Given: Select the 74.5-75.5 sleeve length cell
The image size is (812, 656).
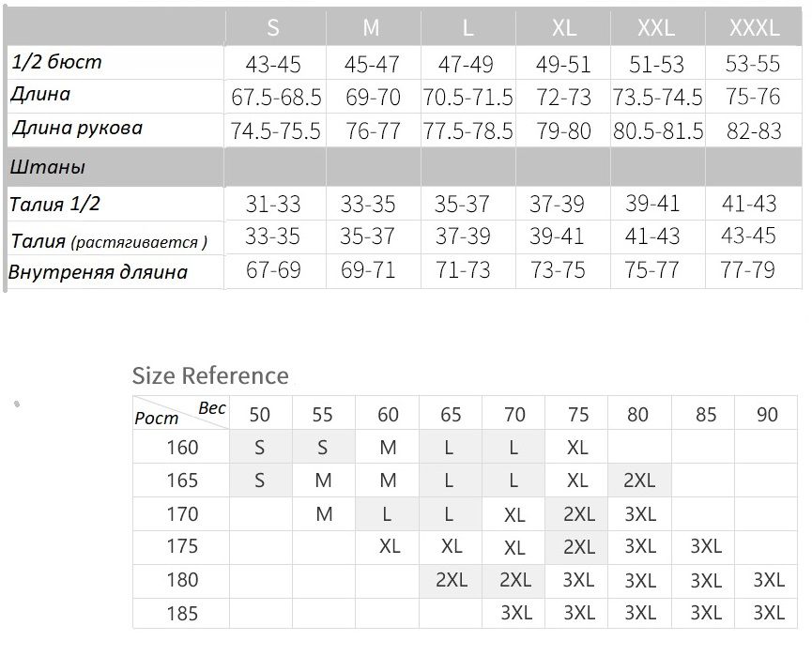Looking at the screenshot, I should click(x=276, y=131).
